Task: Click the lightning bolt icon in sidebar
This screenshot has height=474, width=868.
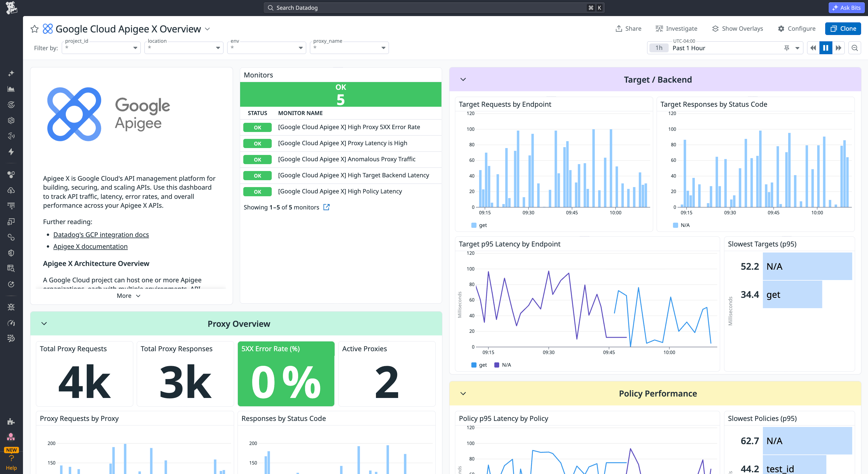Action: tap(11, 152)
